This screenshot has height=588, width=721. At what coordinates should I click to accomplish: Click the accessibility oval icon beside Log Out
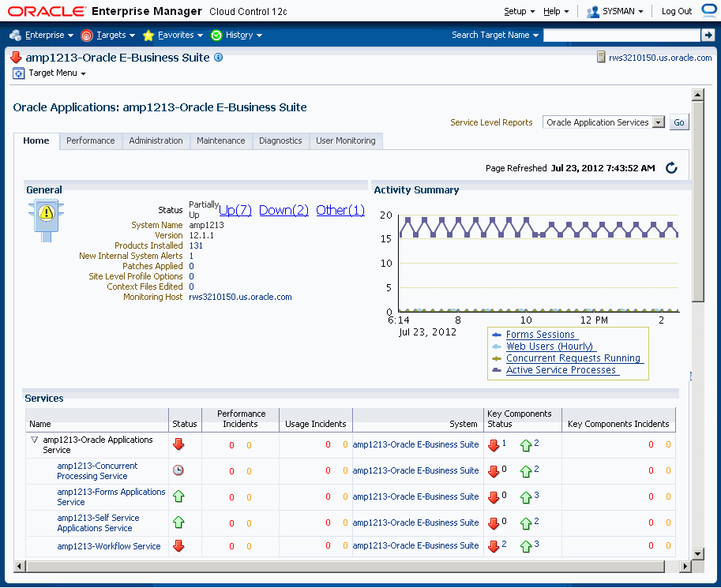click(708, 10)
